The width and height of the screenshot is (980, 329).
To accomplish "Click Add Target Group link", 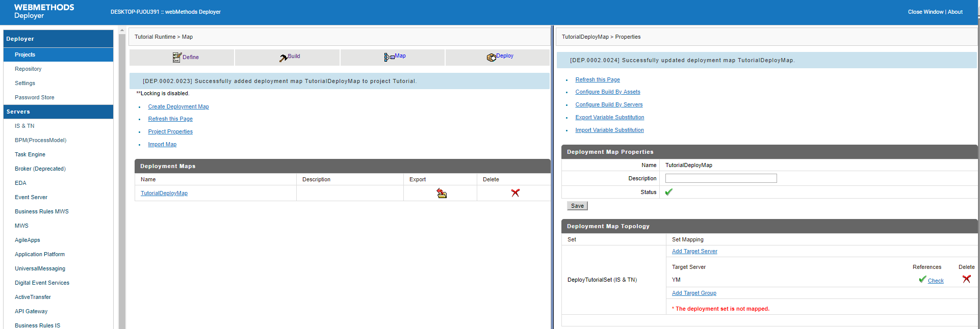I will [694, 293].
